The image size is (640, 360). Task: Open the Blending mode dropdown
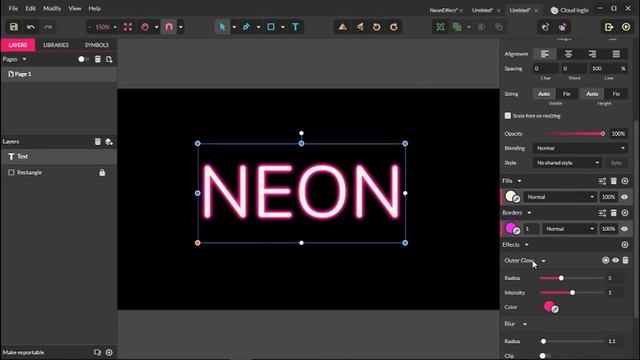pyautogui.click(x=580, y=148)
